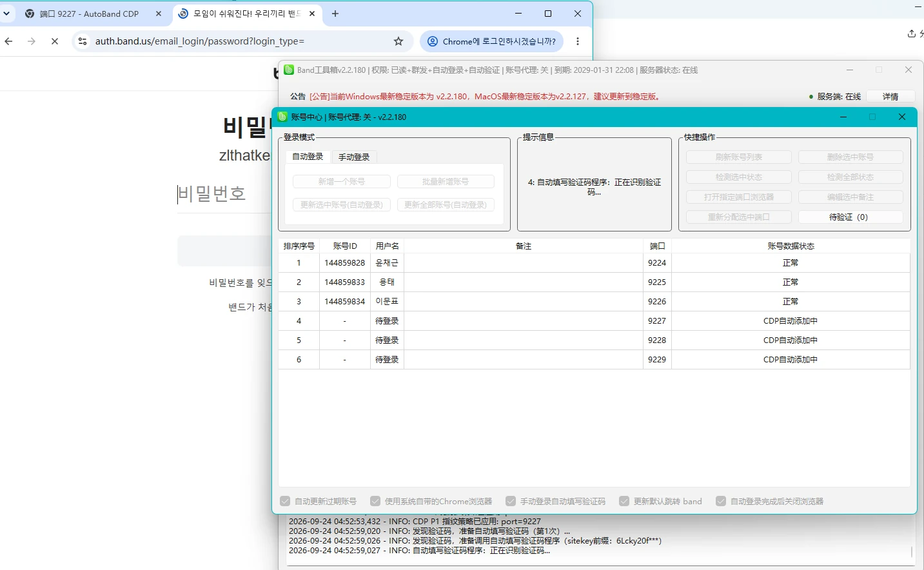The image size is (924, 570).
Task: Click the 待验证 (0) button
Action: click(850, 217)
